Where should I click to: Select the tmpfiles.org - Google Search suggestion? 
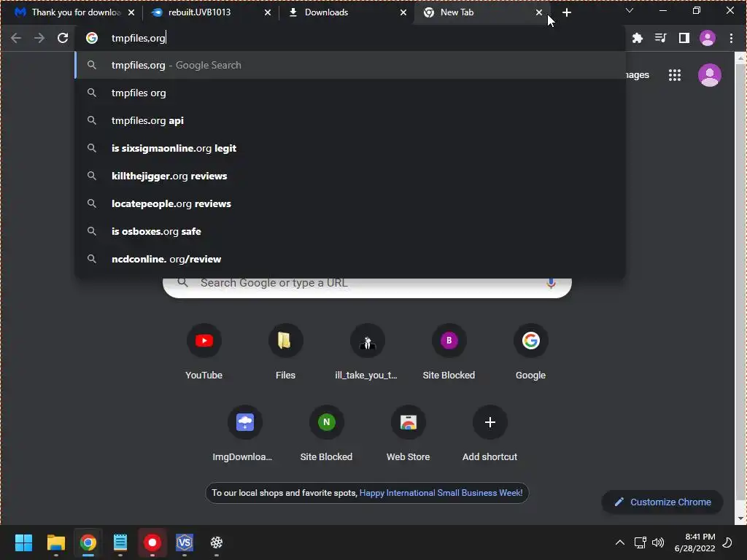[350, 65]
